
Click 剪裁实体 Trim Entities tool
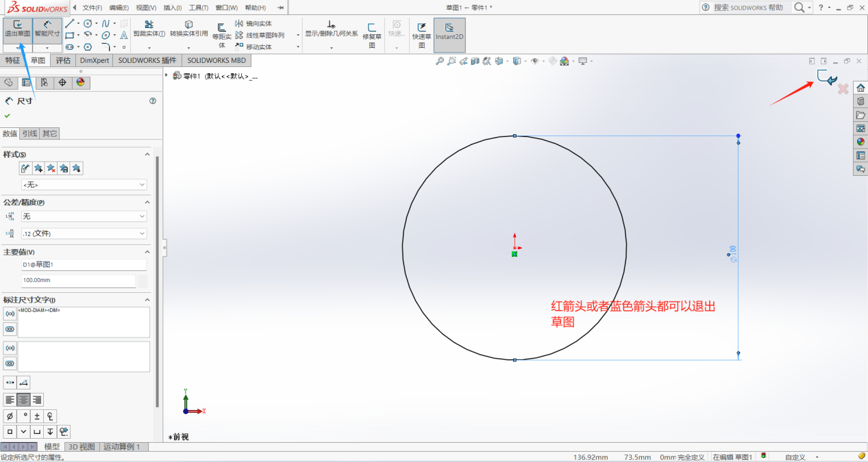pyautogui.click(x=149, y=29)
